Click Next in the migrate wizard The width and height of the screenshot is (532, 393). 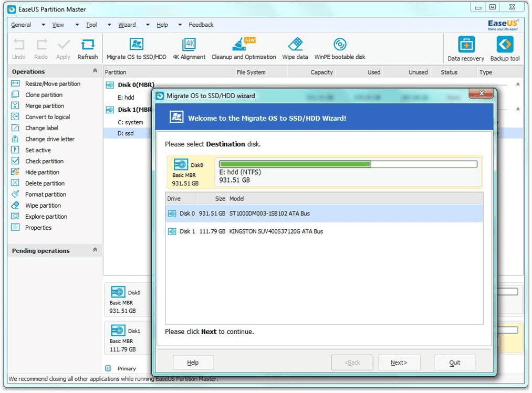point(399,363)
